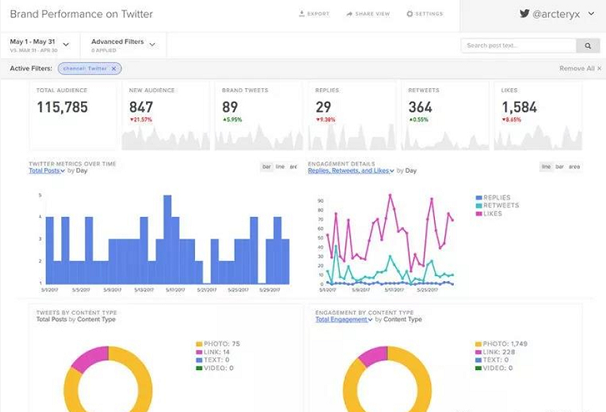Toggle the Retweets legend swatch
Screen dimensions: 606x412
click(479, 206)
